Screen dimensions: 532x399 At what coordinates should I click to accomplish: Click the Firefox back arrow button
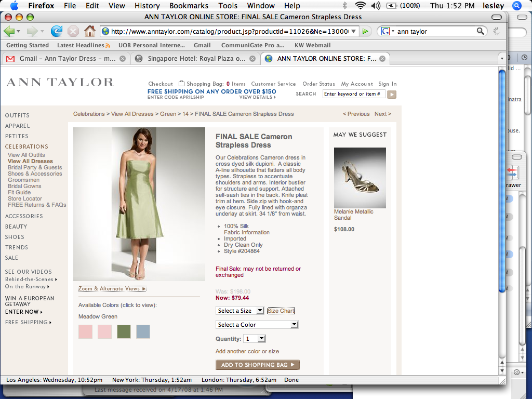[9, 31]
